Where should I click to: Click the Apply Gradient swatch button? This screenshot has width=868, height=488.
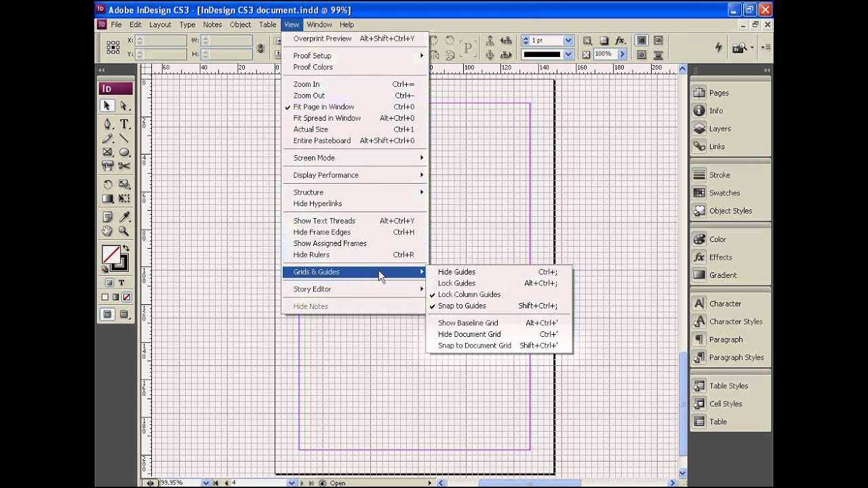[116, 297]
